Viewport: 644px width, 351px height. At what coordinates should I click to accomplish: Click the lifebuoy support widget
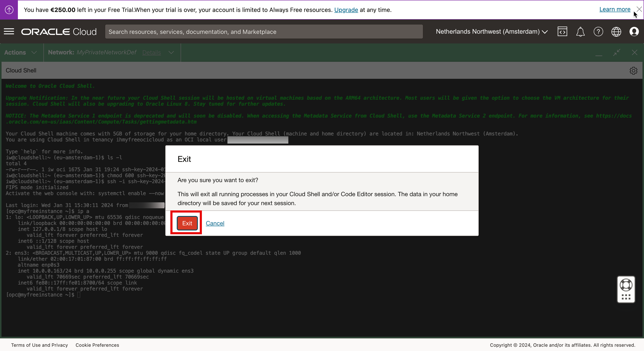(626, 285)
